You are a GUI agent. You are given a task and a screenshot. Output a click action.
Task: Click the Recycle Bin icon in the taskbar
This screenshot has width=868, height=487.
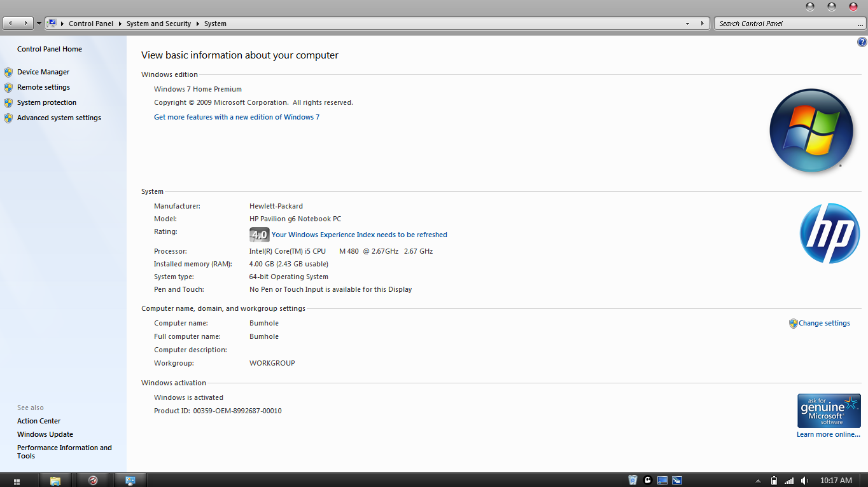633,481
